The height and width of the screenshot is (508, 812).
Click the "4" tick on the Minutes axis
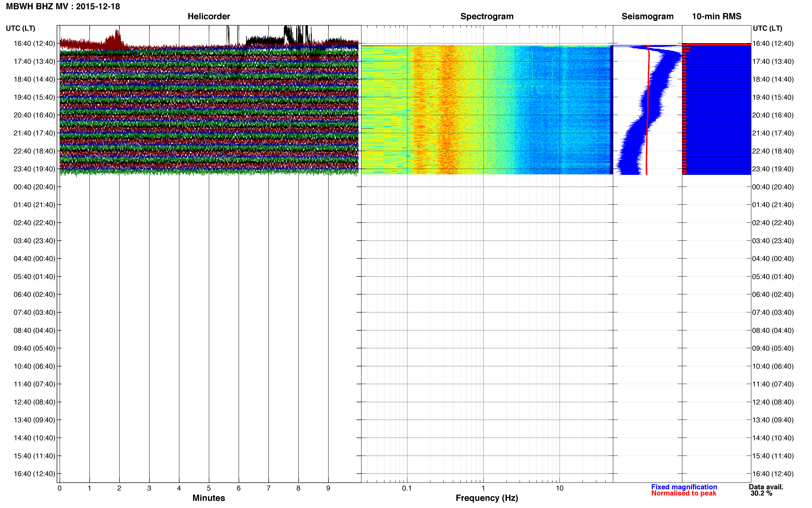pyautogui.click(x=179, y=488)
